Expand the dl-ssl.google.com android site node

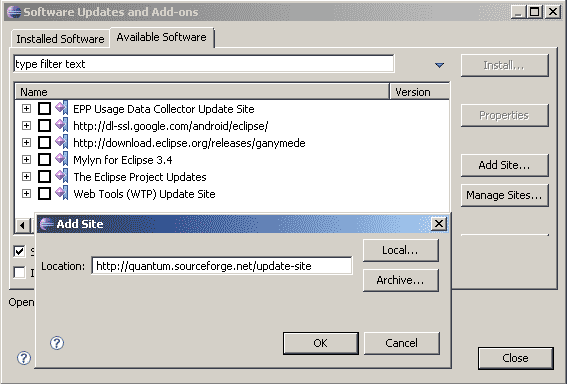point(26,125)
